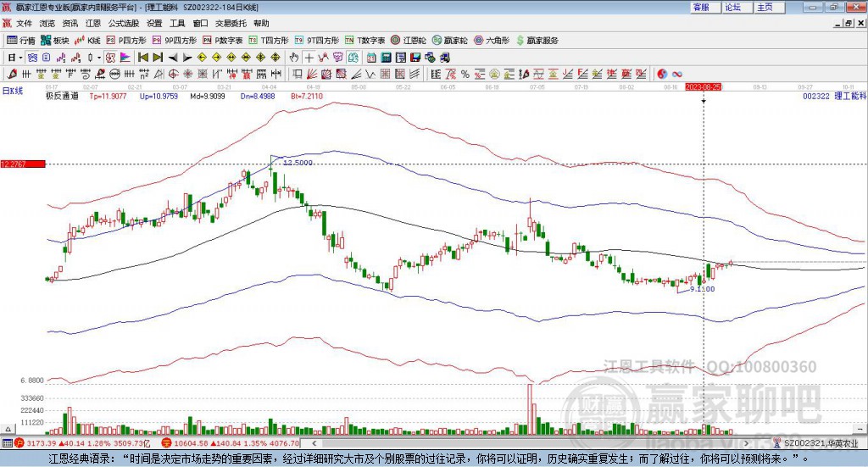The width and height of the screenshot is (868, 467).
Task: Jump to last bar with skip-end icon
Action: tap(158, 58)
